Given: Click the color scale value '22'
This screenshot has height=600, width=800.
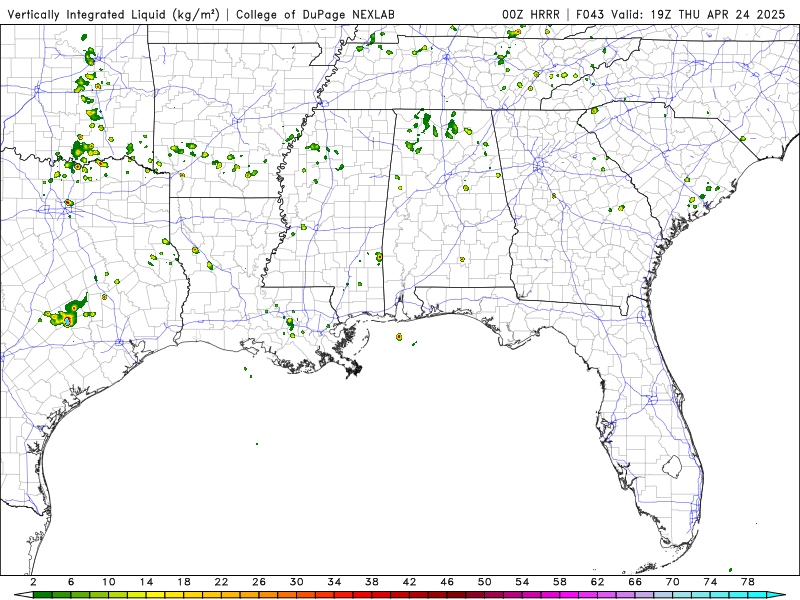Looking at the screenshot, I should click(221, 582).
